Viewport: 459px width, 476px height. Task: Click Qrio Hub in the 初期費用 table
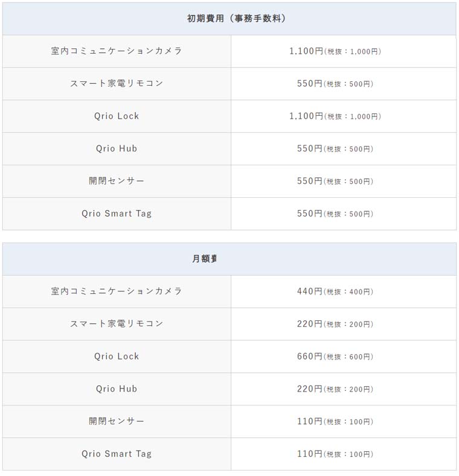tap(117, 149)
